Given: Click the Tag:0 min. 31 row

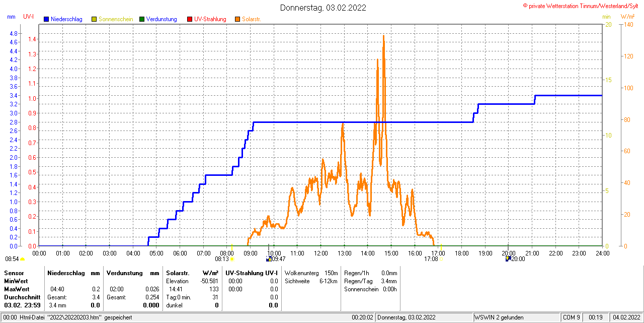Looking at the screenshot, I should 193,297.
